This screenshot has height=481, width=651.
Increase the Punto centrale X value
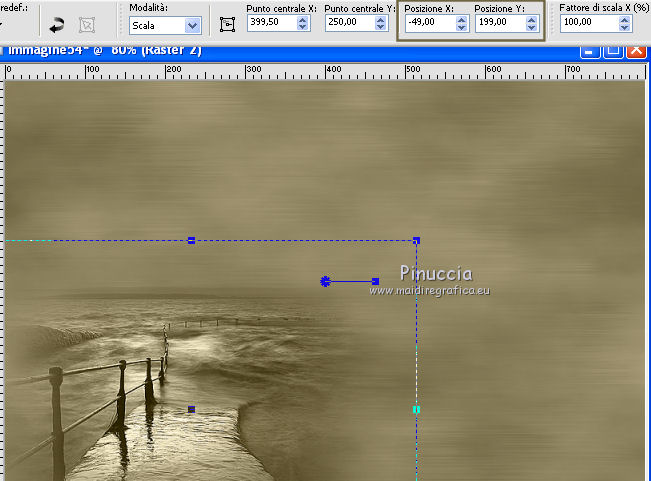click(303, 20)
